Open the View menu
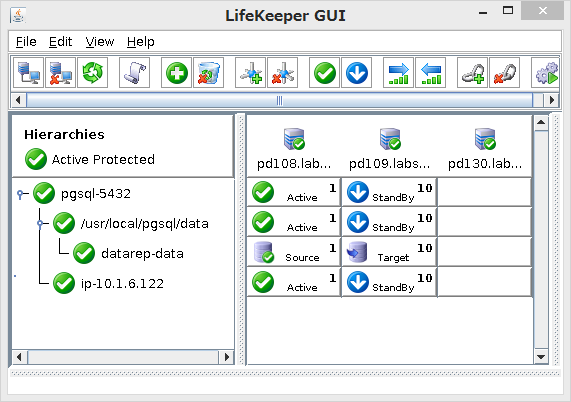Viewport: 571px width, 402px height. (100, 42)
